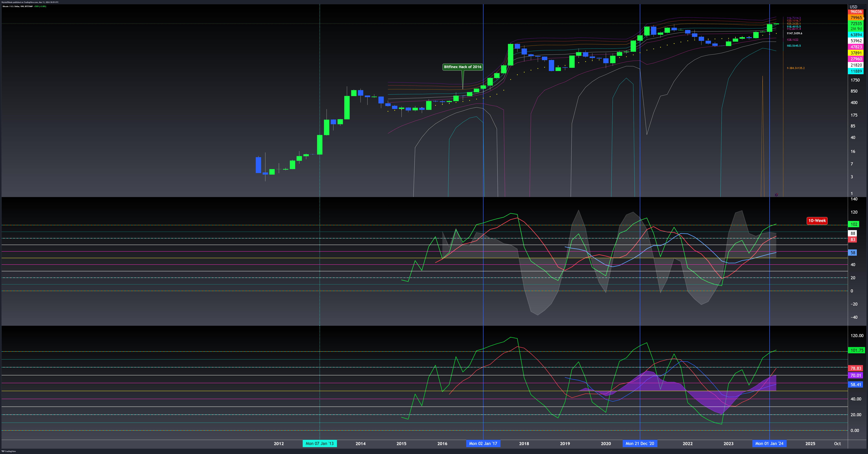Viewport: 868px width, 454px height.
Task: Click the 'Mon 01 Jan '24' date marker
Action: point(769,444)
